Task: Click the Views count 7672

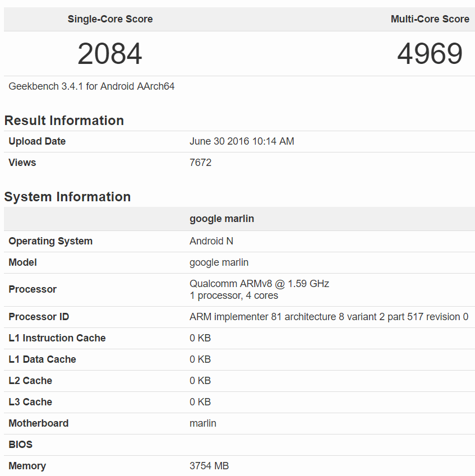Action: pyautogui.click(x=200, y=163)
